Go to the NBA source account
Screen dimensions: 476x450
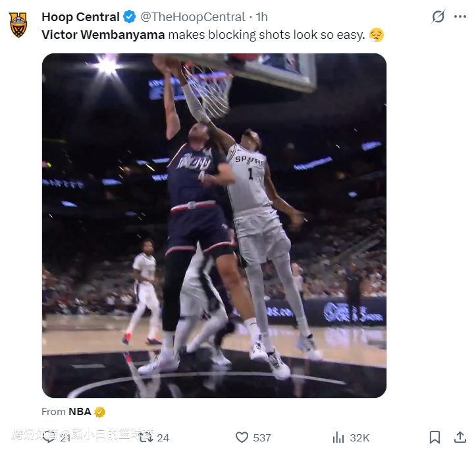pyautogui.click(x=80, y=412)
